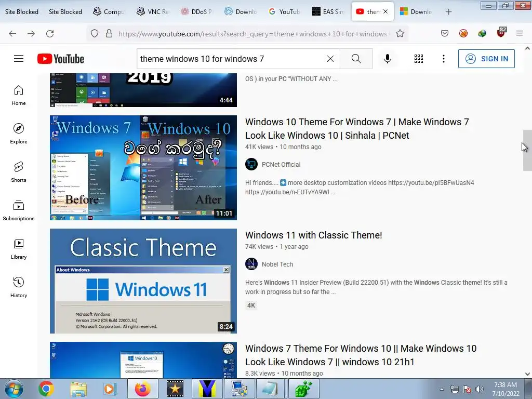Screen dimensions: 532x399
Task: Open the Classic Theme Windows 11 thumbnail
Action: coord(143,281)
